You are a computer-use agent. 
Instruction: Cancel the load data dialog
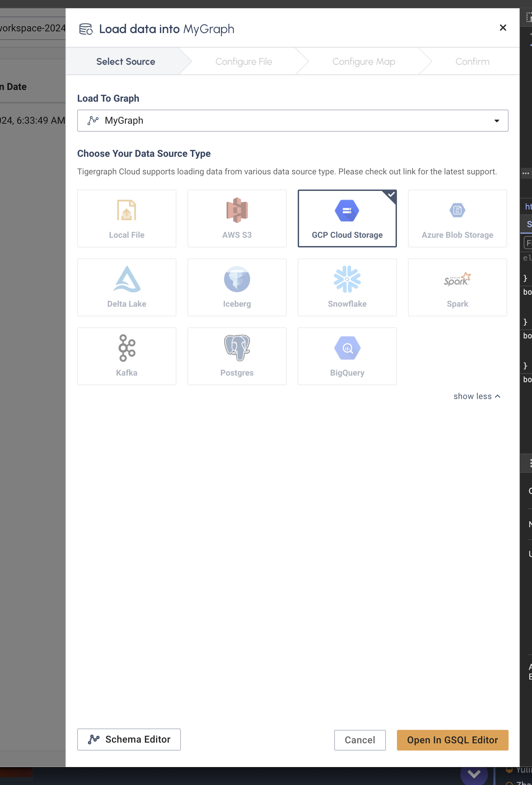360,740
